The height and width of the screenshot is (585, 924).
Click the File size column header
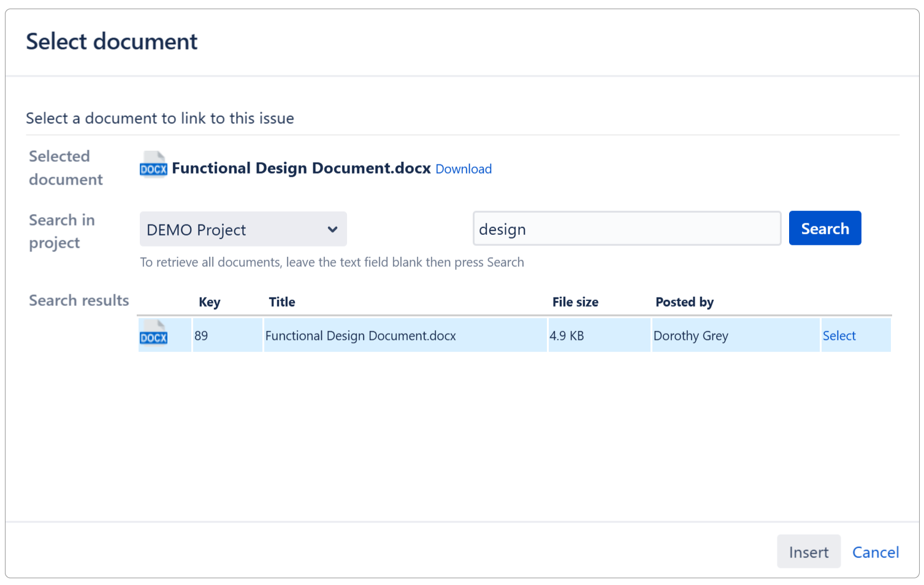(575, 302)
